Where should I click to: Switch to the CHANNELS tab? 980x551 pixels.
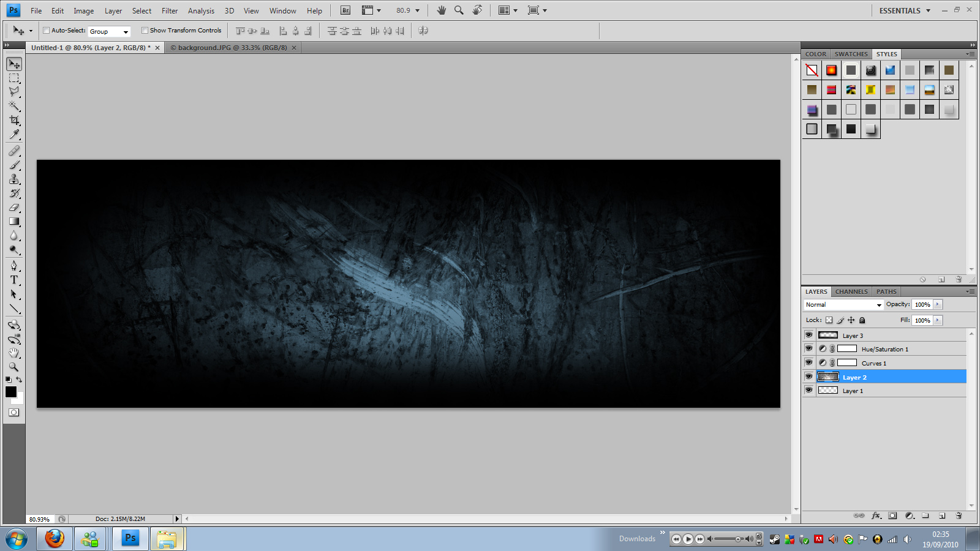851,291
